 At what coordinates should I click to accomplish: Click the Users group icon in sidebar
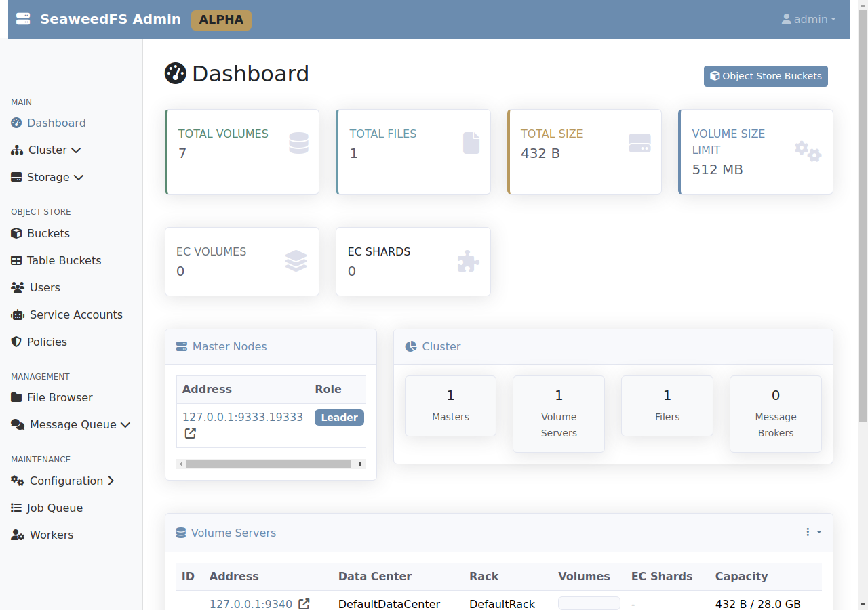18,287
